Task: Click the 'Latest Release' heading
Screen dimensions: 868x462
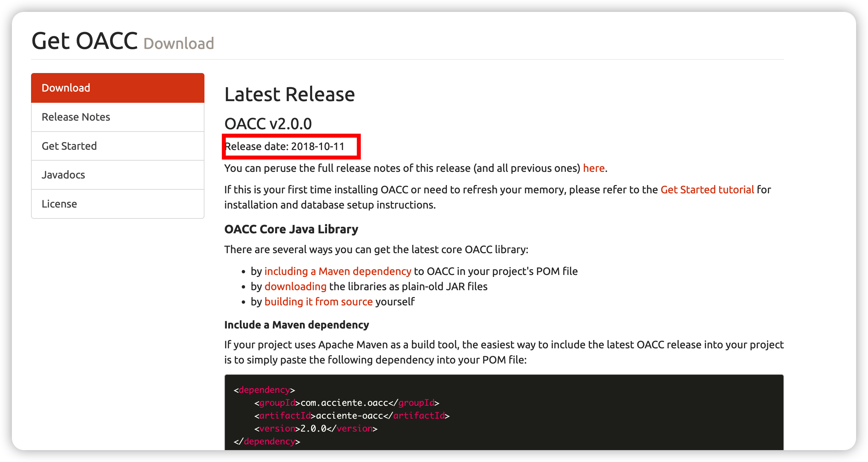Action: coord(289,94)
